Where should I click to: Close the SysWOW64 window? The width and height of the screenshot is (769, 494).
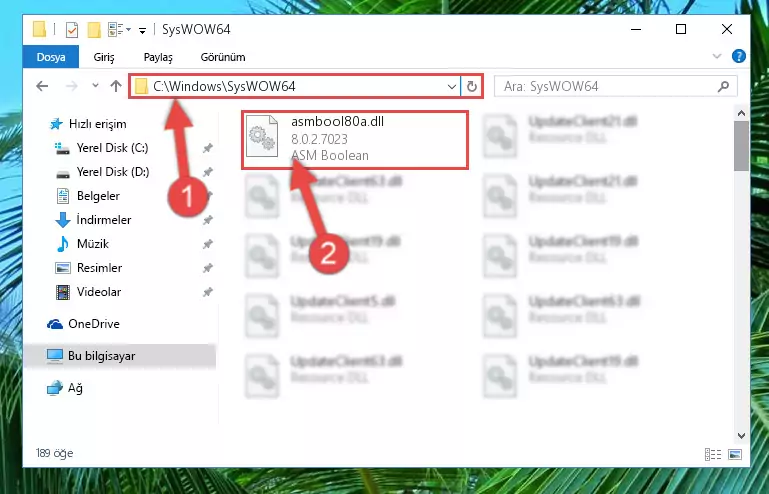pyautogui.click(x=727, y=29)
